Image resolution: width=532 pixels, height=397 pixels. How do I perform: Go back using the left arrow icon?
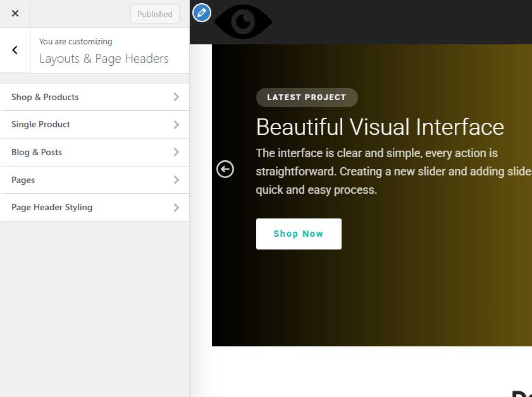[15, 50]
